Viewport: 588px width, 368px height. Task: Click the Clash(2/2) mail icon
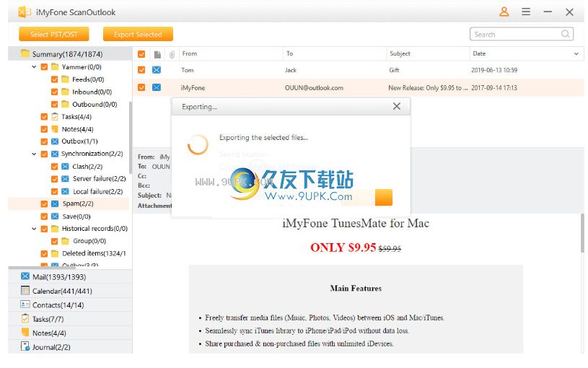pyautogui.click(x=65, y=166)
